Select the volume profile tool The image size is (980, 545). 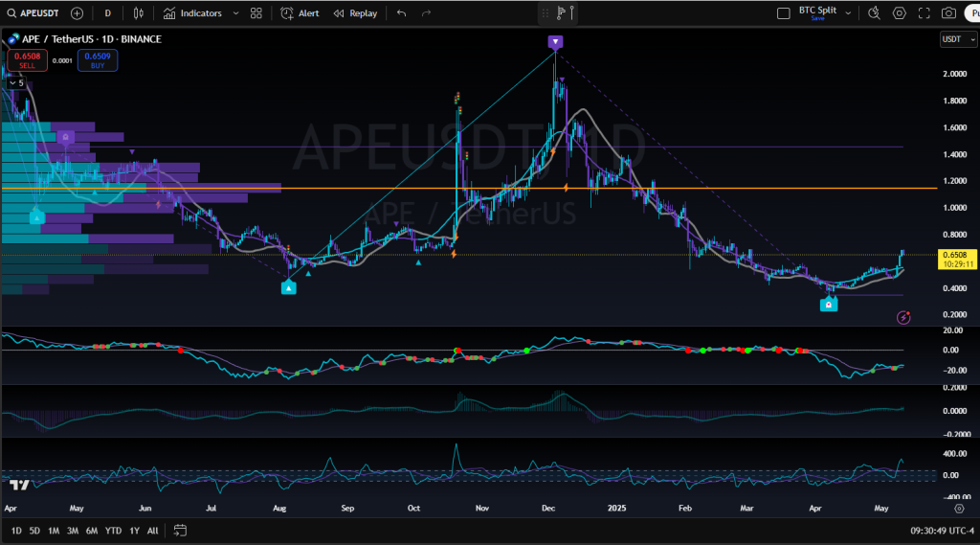pyautogui.click(x=561, y=12)
